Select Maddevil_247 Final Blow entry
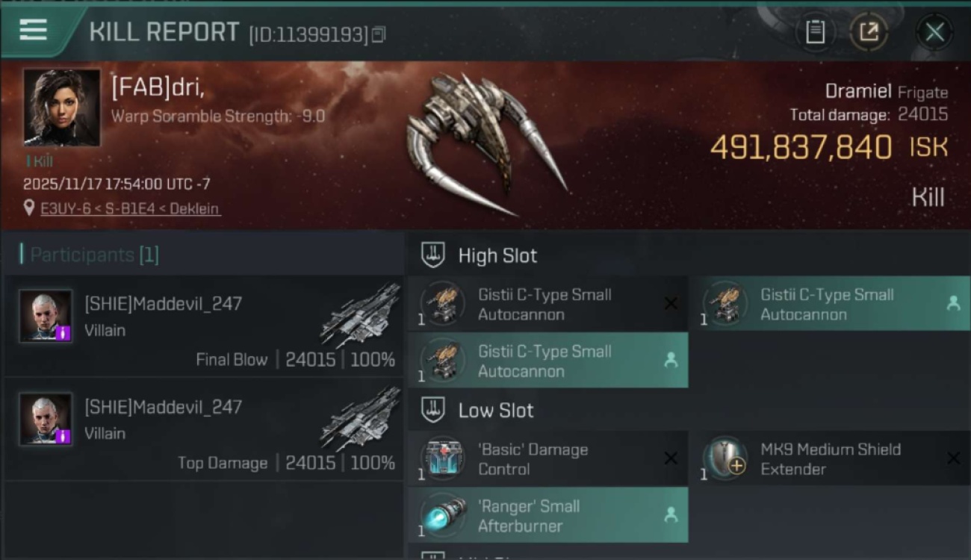The width and height of the screenshot is (971, 560). pyautogui.click(x=203, y=326)
